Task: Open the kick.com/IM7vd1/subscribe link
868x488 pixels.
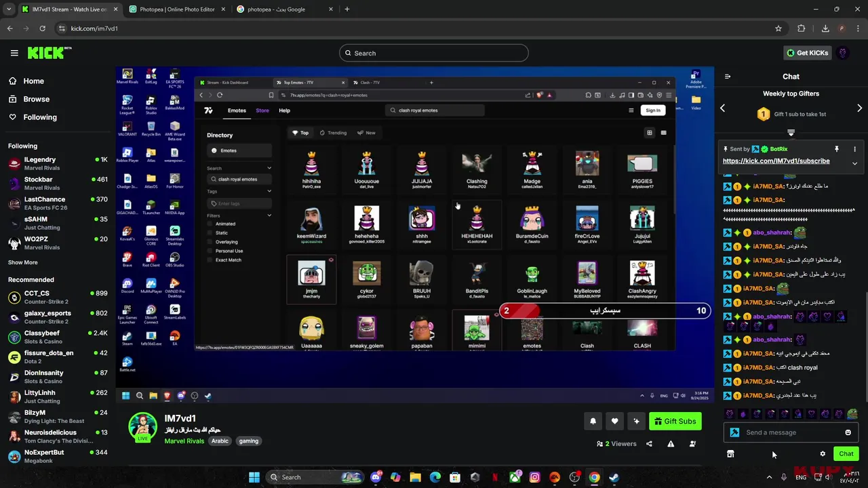Action: coord(776,161)
